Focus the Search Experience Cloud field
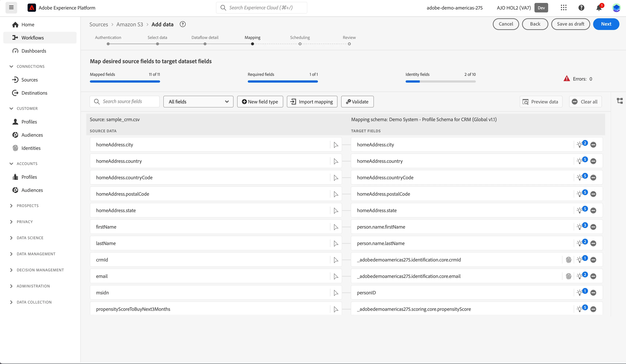The width and height of the screenshot is (626, 364). point(261,8)
